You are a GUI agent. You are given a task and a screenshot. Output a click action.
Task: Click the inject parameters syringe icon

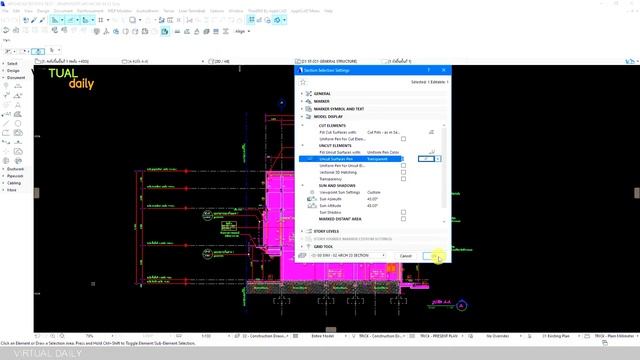(x=42, y=20)
